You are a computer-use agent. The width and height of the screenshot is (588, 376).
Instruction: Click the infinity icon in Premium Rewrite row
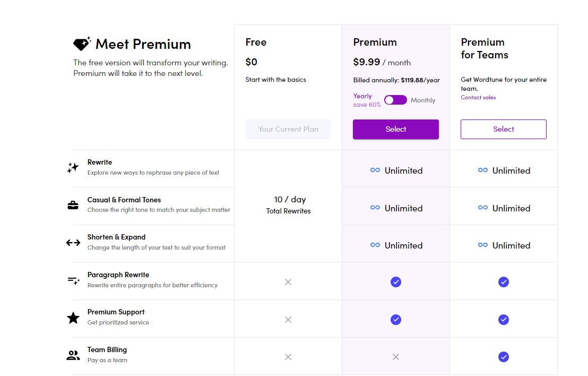(x=375, y=170)
